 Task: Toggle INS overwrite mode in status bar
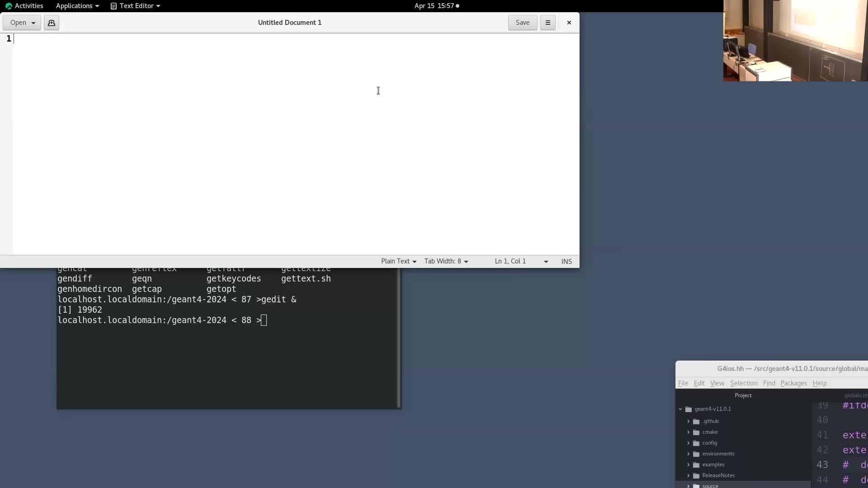tap(566, 261)
